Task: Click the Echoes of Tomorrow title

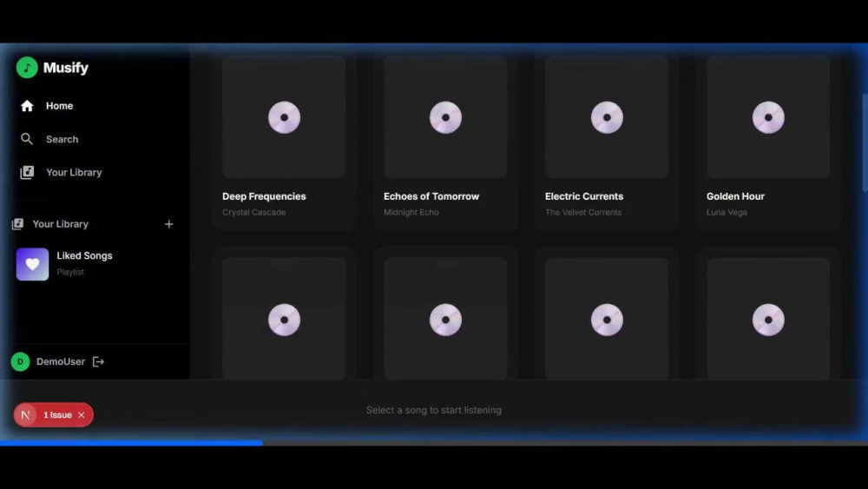Action: [x=431, y=196]
